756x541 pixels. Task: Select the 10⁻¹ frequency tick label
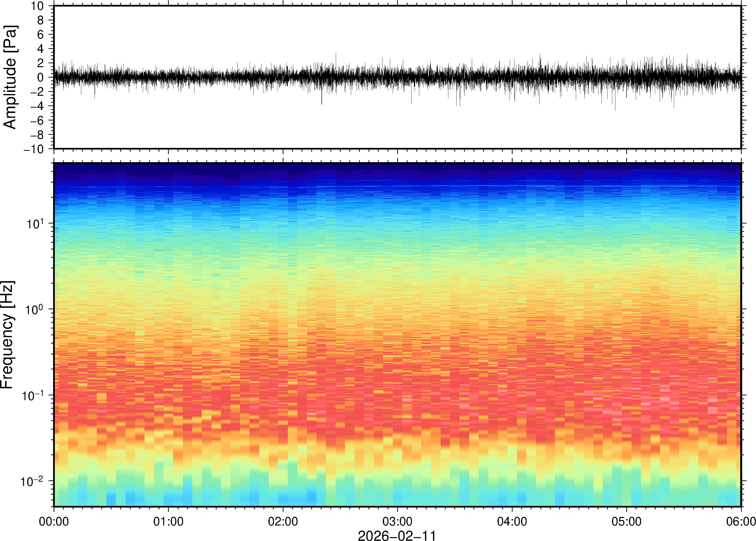tap(32, 395)
